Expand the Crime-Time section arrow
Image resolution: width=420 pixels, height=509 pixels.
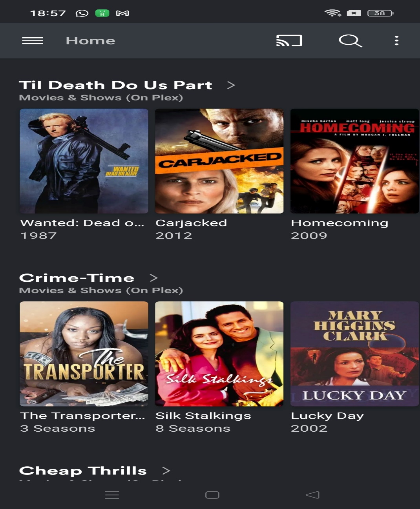point(154,278)
